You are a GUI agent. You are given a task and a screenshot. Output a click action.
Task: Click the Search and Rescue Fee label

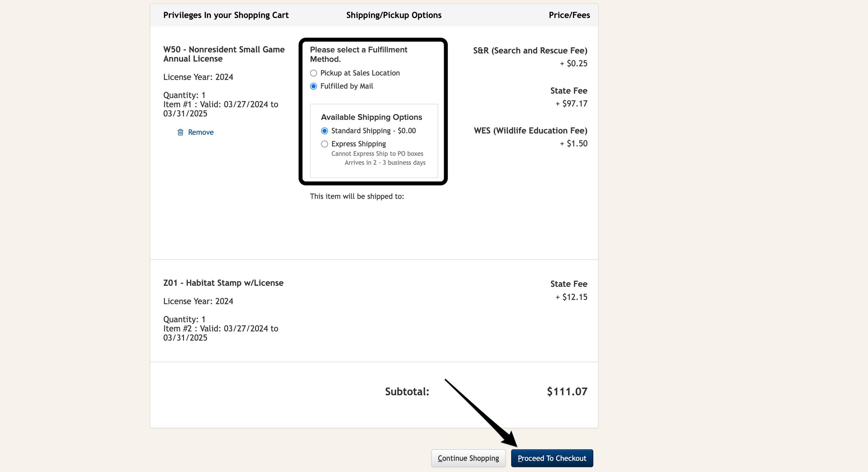click(x=529, y=50)
